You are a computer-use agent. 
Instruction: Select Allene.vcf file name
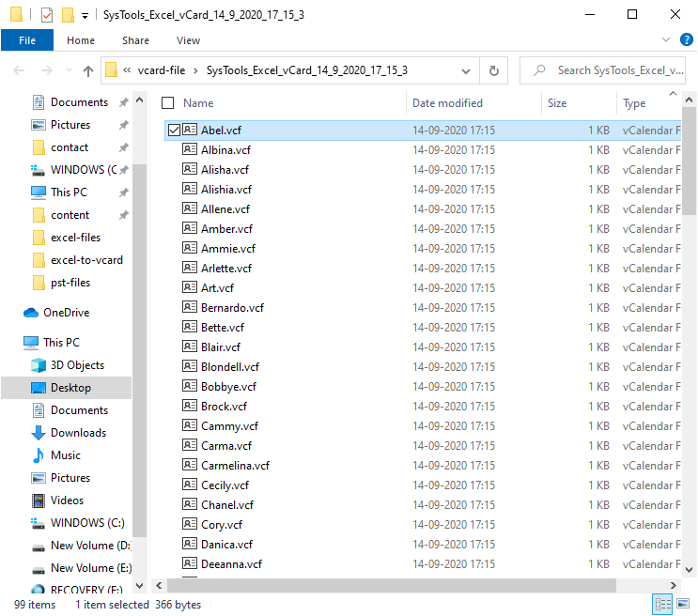point(225,209)
